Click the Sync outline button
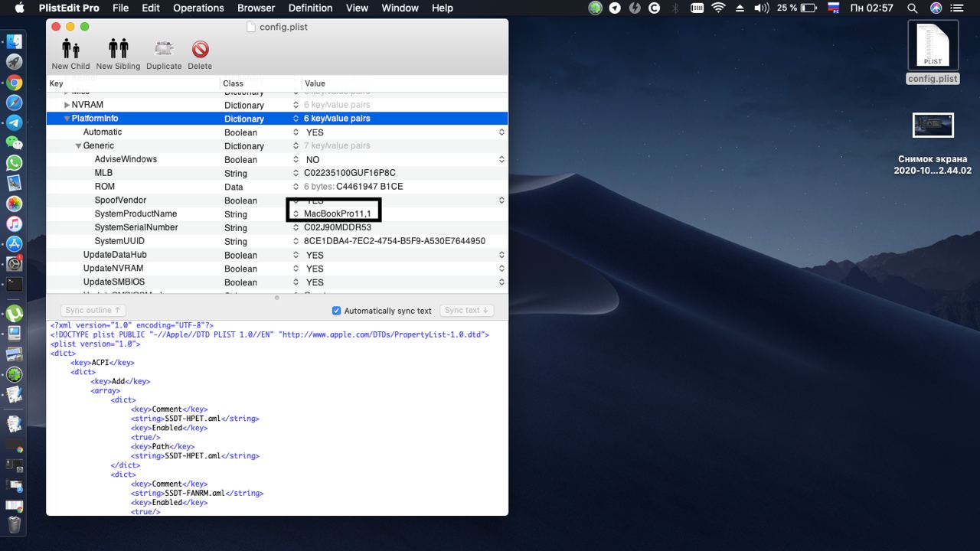The width and height of the screenshot is (980, 551). click(x=93, y=311)
